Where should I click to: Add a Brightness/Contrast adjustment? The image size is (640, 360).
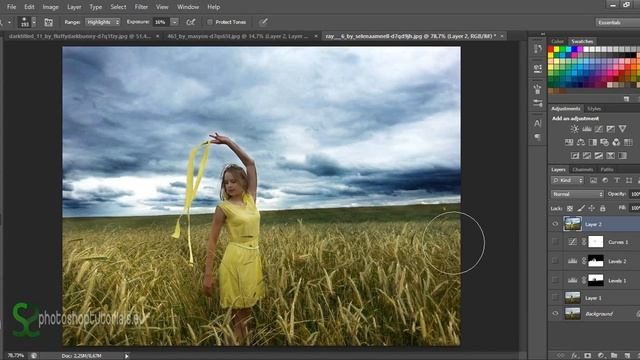click(x=575, y=129)
